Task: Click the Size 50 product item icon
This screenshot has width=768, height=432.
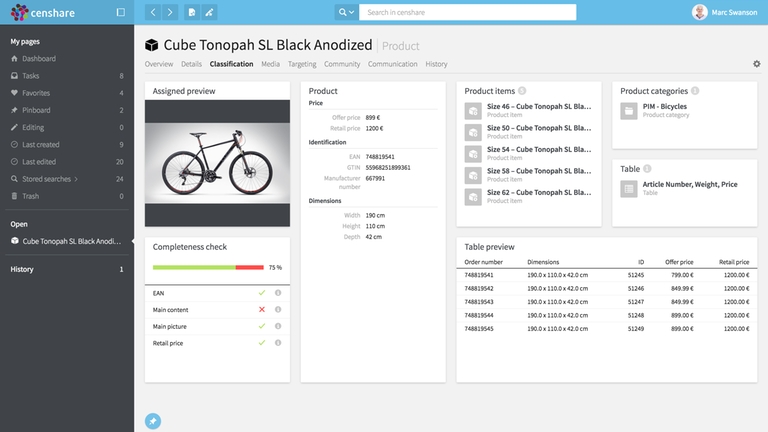Action: (x=473, y=132)
